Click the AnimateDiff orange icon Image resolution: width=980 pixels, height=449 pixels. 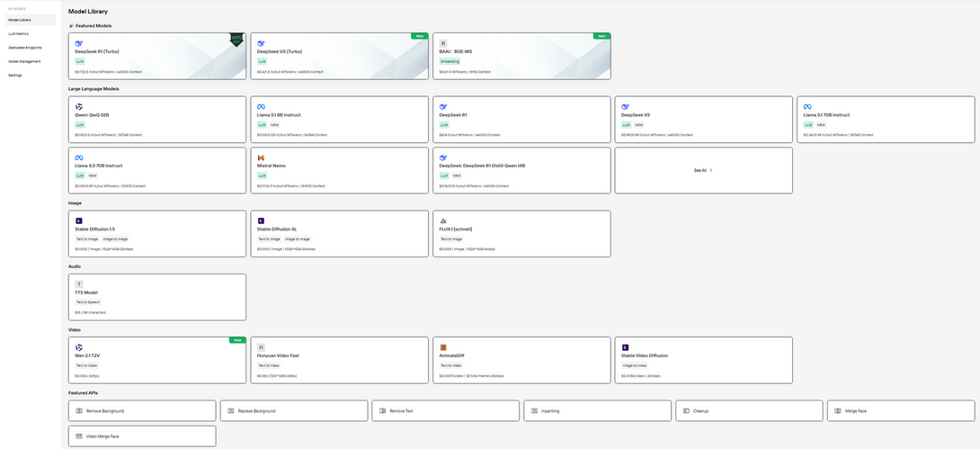pos(443,347)
